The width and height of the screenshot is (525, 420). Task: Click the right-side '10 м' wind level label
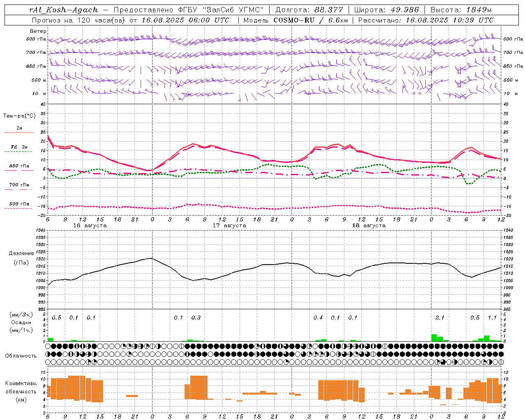511,94
